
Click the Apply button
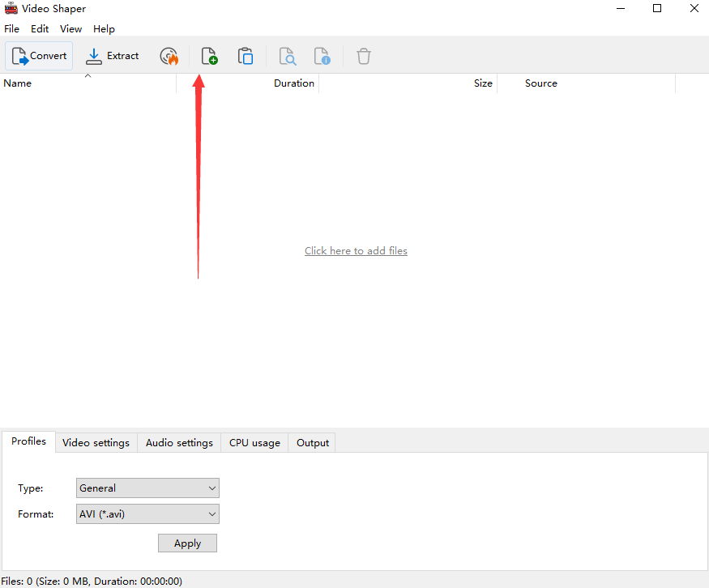(x=187, y=543)
